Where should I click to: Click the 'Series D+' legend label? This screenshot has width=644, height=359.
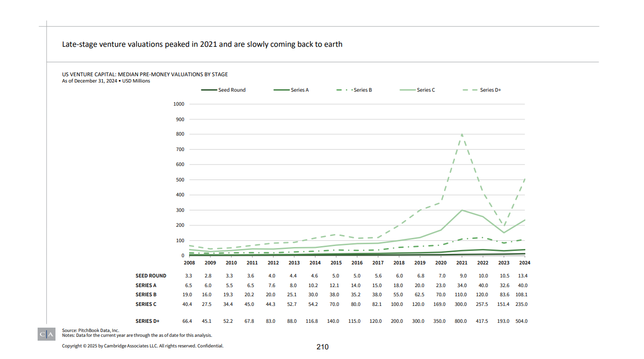coord(490,90)
